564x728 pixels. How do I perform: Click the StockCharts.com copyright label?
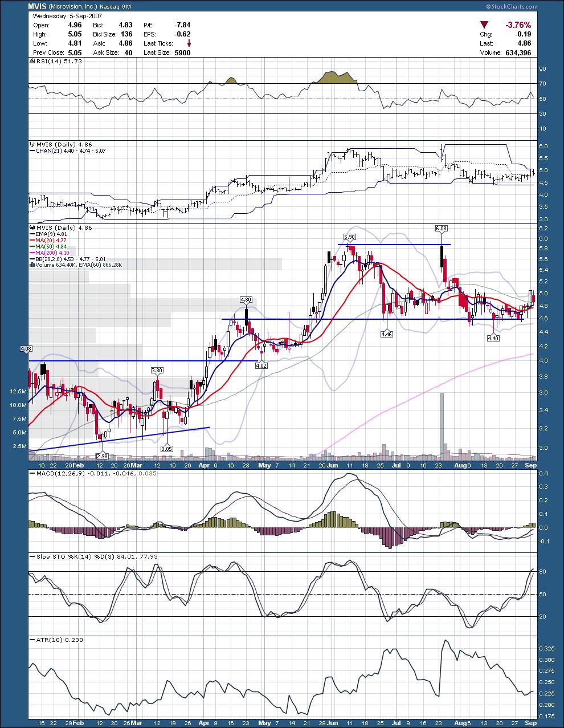coord(512,6)
